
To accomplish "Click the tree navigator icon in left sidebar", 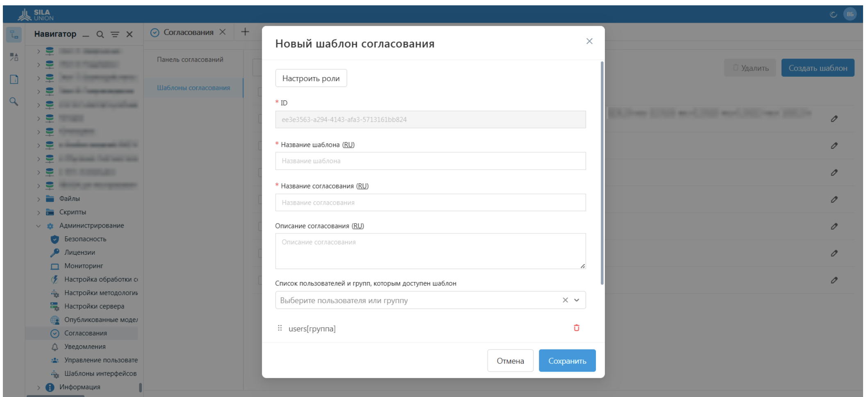I will point(14,35).
